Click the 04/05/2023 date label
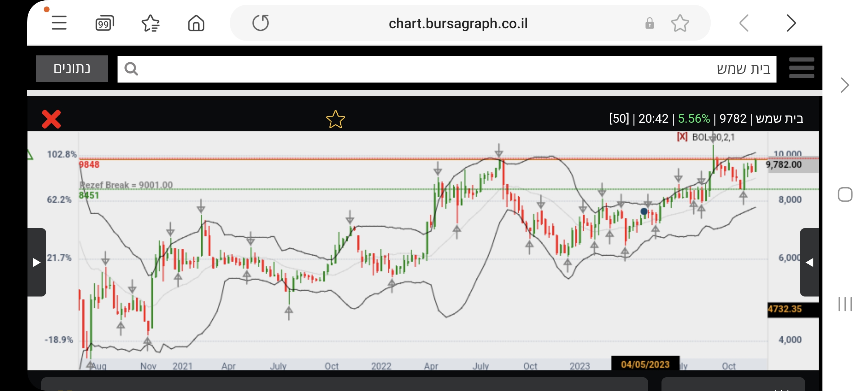The width and height of the screenshot is (868, 391). pyautogui.click(x=645, y=364)
